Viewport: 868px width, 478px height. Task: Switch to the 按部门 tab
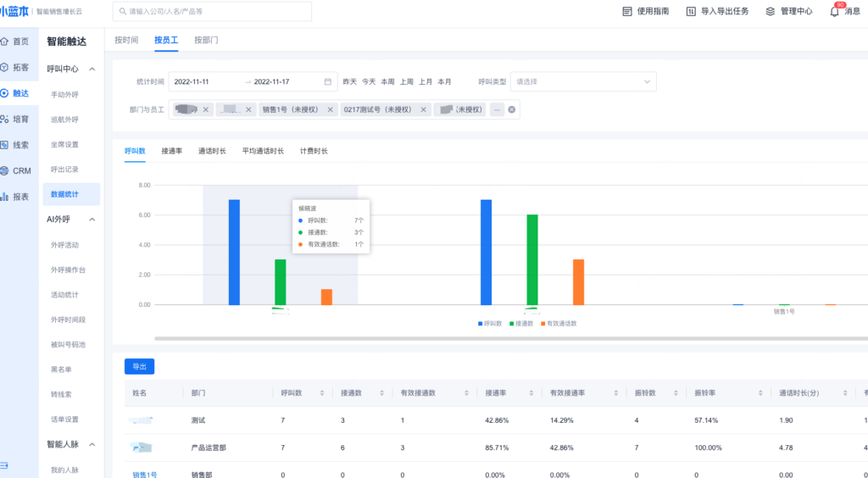click(x=206, y=40)
